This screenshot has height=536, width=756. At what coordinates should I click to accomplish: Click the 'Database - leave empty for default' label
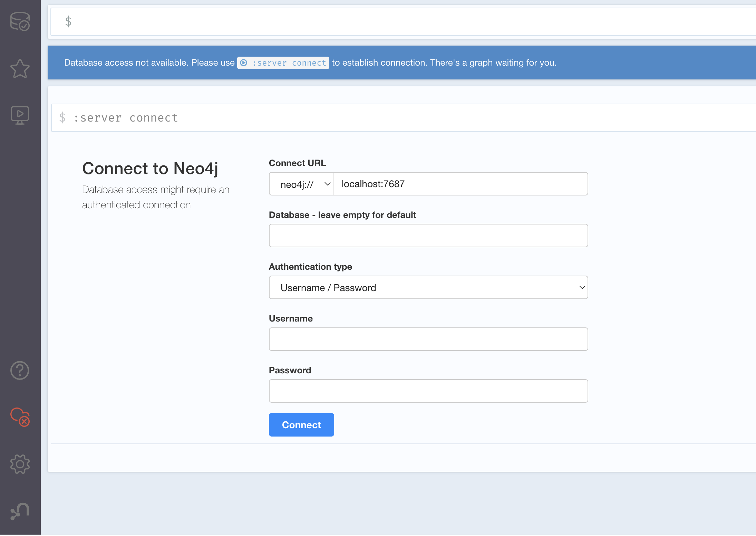point(342,215)
